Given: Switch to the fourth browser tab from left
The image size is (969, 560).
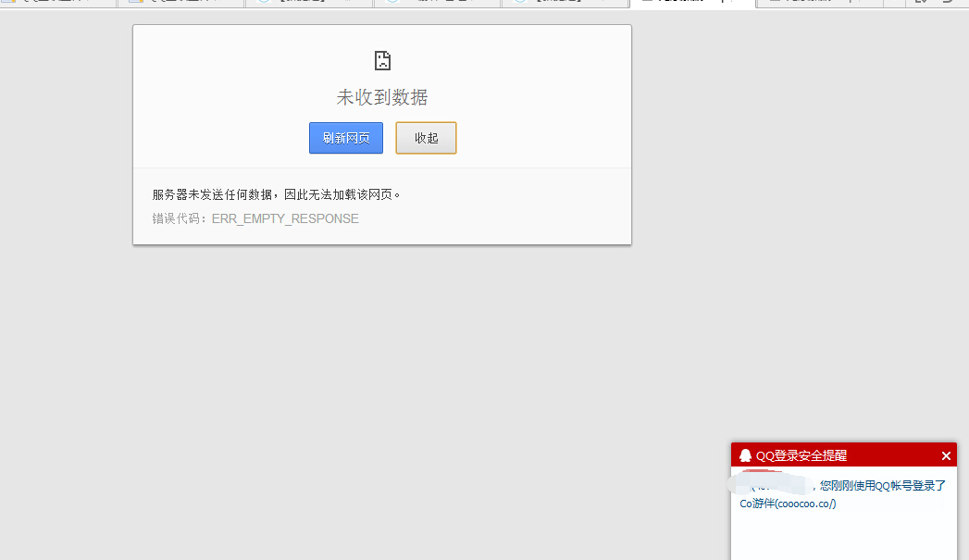Looking at the screenshot, I should click(x=437, y=3).
